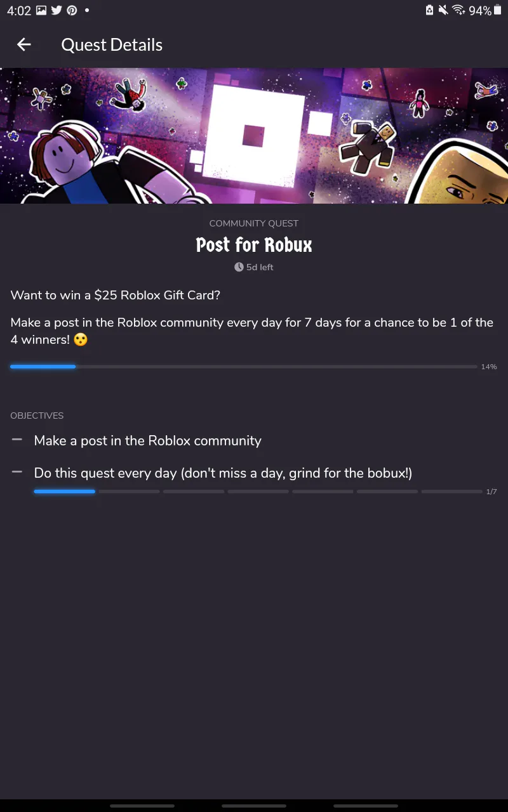Tap the Roblox quest banner image
Screen dimensions: 508x812
(254, 136)
